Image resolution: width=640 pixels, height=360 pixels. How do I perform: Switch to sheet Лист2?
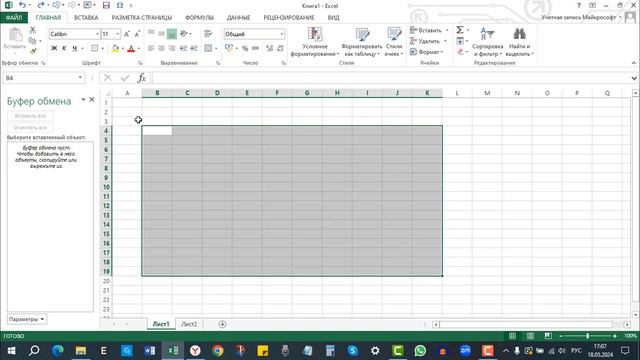pyautogui.click(x=189, y=324)
